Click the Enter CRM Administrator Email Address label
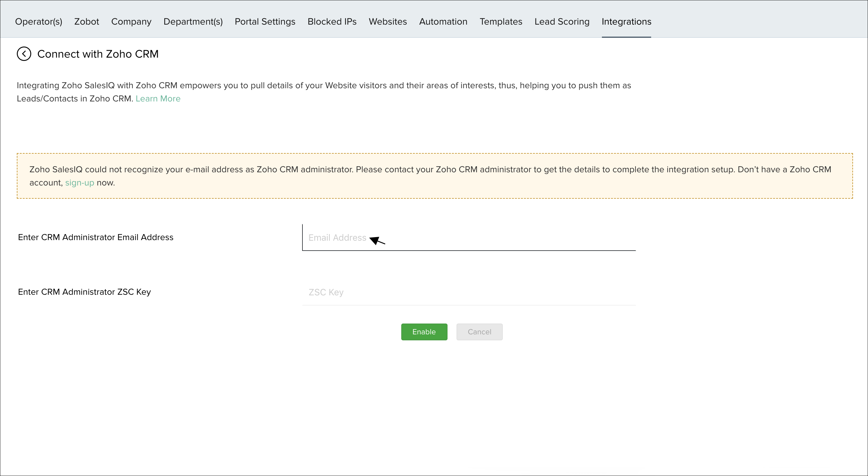 click(96, 237)
